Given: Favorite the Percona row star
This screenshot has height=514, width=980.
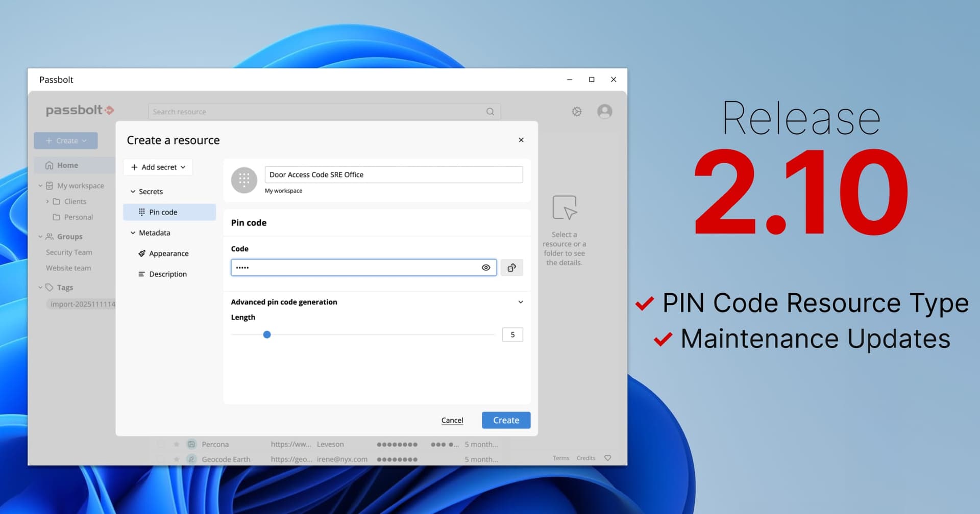Looking at the screenshot, I should pos(176,444).
